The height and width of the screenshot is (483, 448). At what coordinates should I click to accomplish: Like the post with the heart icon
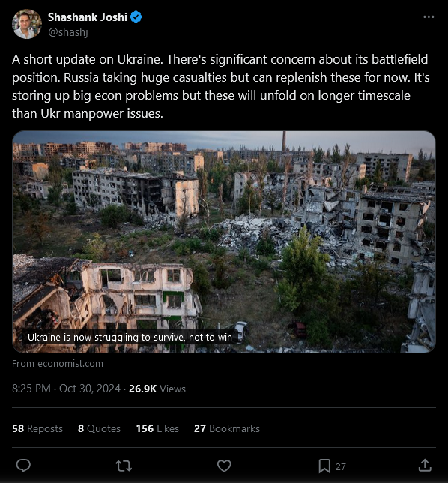pos(224,466)
